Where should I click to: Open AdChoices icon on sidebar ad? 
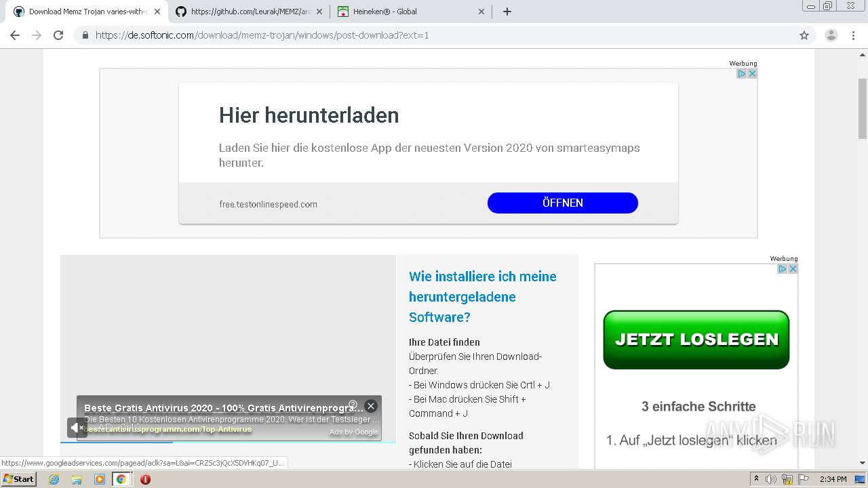pos(783,268)
